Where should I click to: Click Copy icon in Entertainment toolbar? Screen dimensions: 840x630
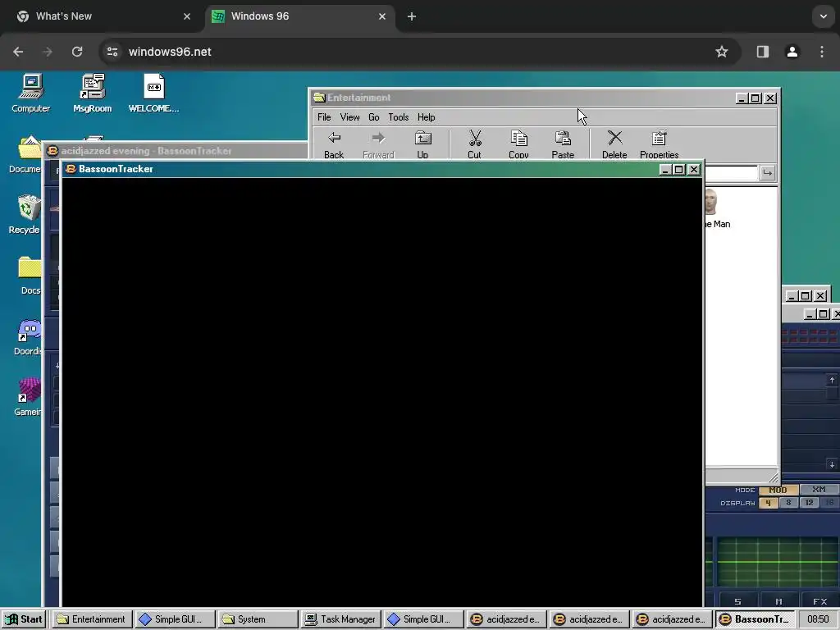pos(518,144)
